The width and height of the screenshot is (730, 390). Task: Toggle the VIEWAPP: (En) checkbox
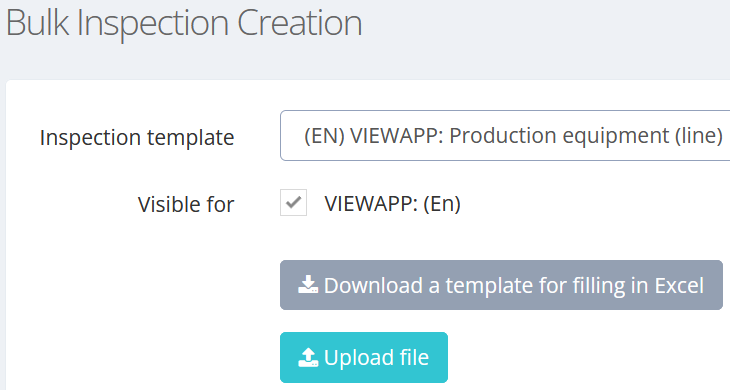[293, 202]
